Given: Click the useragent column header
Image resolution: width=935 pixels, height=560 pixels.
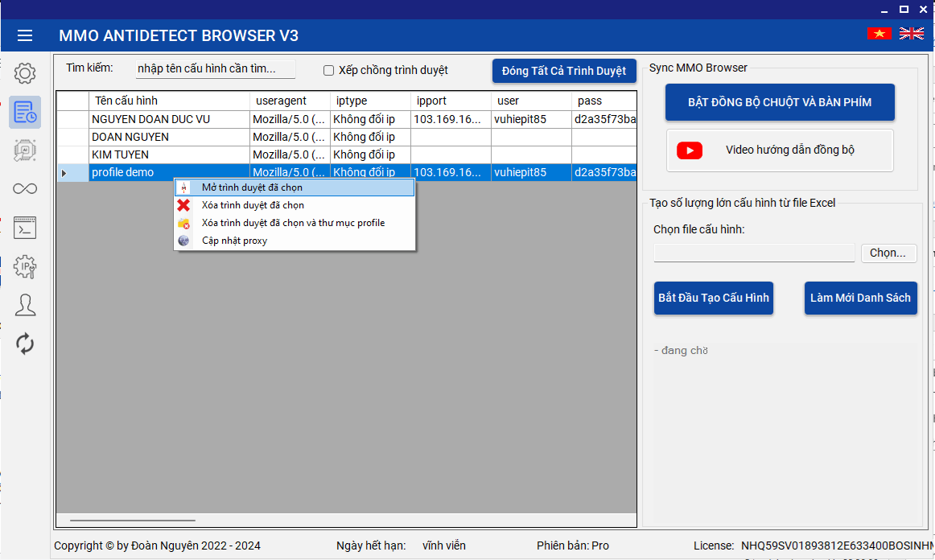Looking at the screenshot, I should (290, 101).
